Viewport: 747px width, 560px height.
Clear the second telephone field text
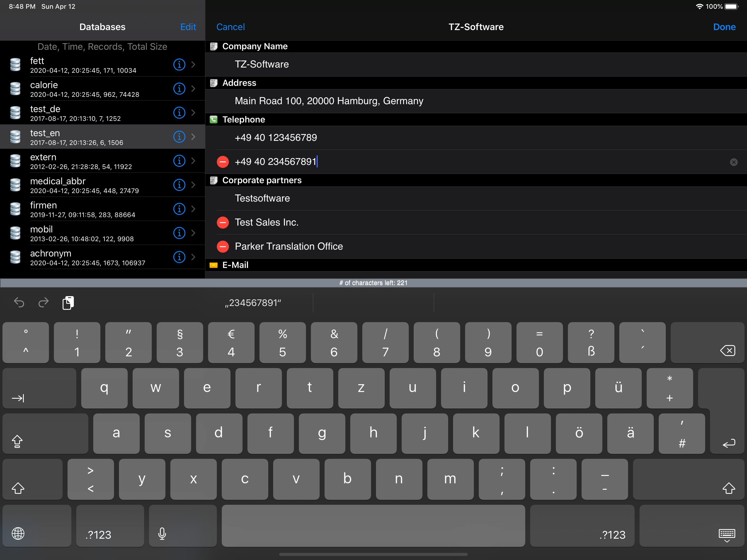(x=734, y=162)
